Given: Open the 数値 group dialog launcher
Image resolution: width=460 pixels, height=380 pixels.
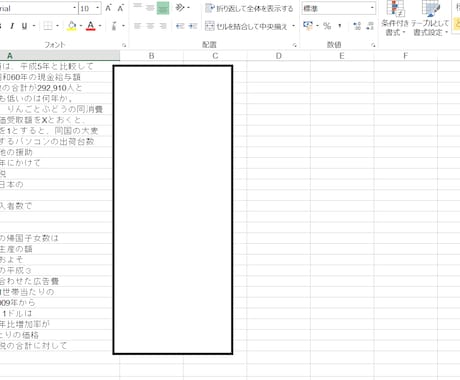Looking at the screenshot, I should 373,45.
